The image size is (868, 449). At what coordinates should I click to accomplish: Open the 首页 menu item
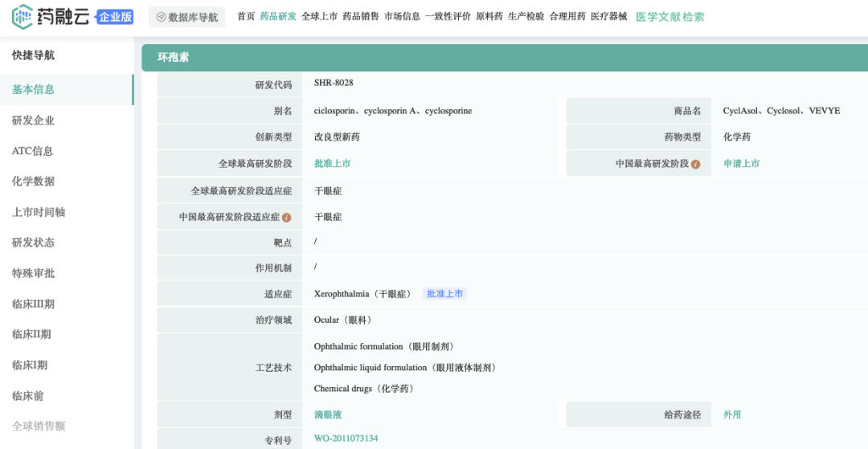(246, 16)
